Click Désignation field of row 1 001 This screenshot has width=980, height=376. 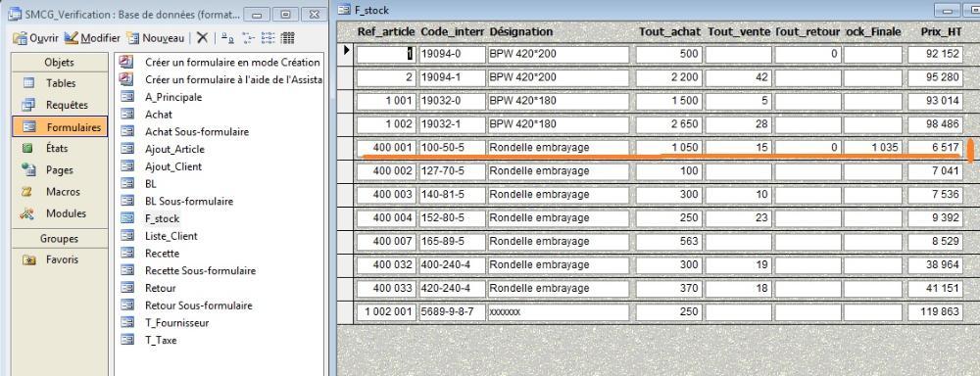(x=559, y=101)
